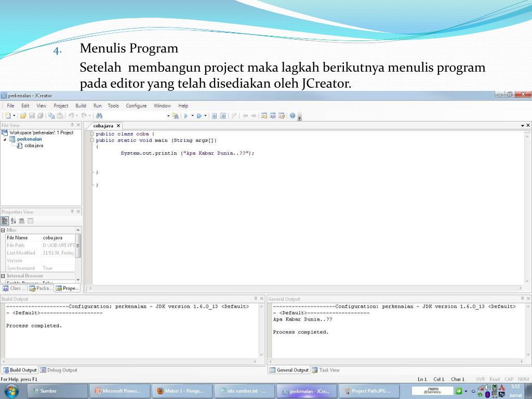Open the editor tab list dropdown arrow
The height and width of the screenshot is (399, 532).
523,126
